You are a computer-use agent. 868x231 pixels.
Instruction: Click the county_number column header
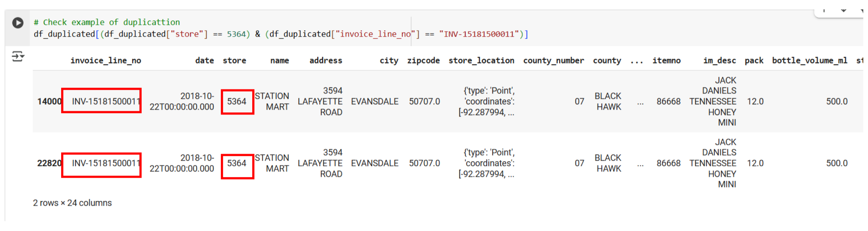tap(553, 61)
